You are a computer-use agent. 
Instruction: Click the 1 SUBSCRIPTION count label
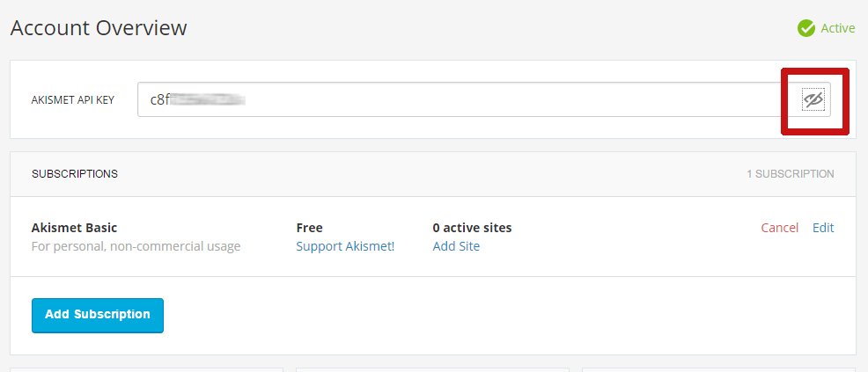pos(790,174)
